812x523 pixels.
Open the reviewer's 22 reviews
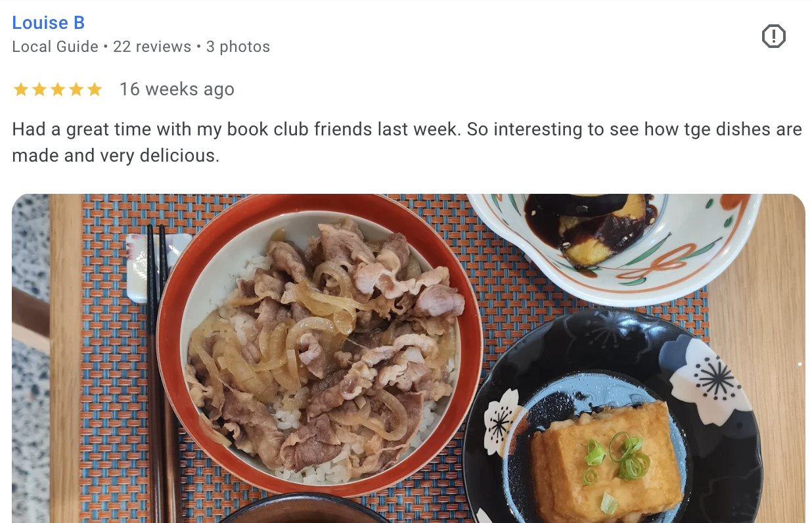[152, 47]
